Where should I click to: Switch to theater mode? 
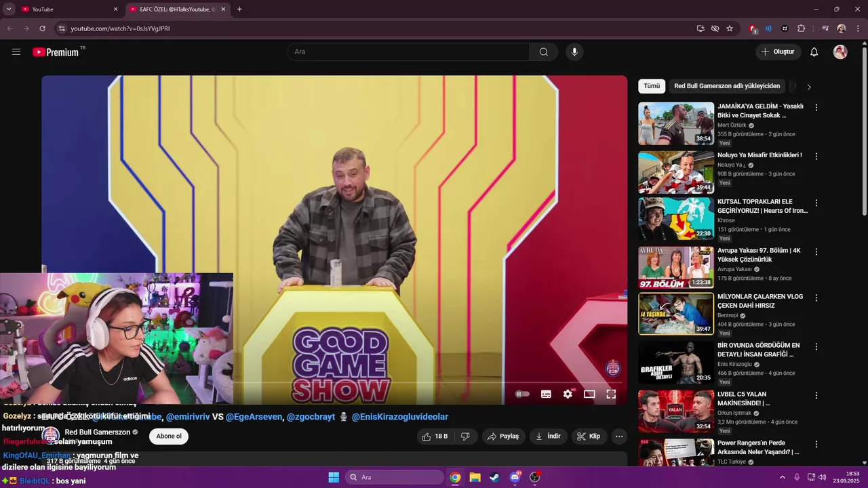589,394
